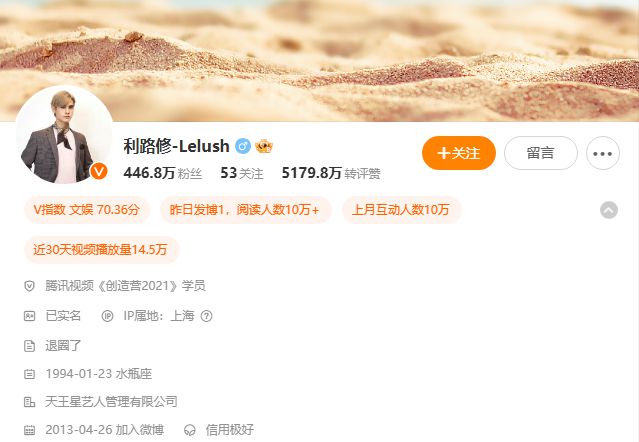This screenshot has width=639, height=442.
Task: Click the orange V verification badge
Action: [99, 171]
